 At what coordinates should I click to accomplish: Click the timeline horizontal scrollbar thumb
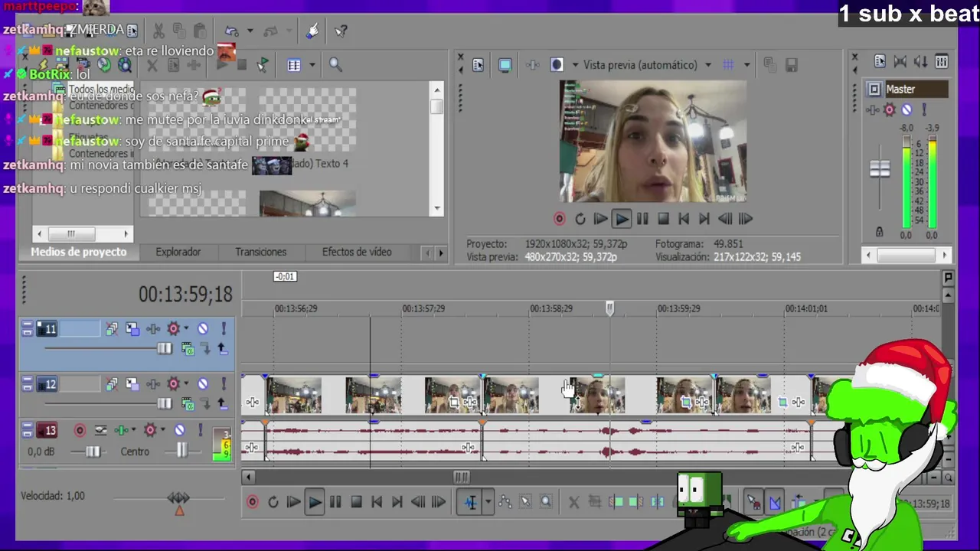[461, 478]
